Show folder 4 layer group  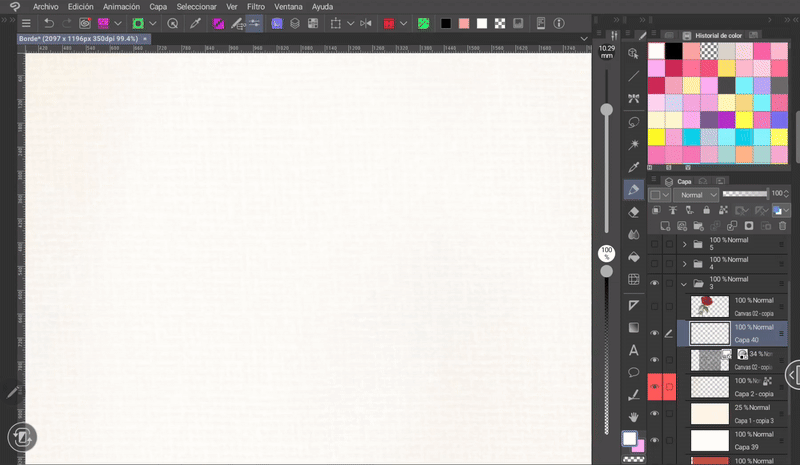click(654, 263)
